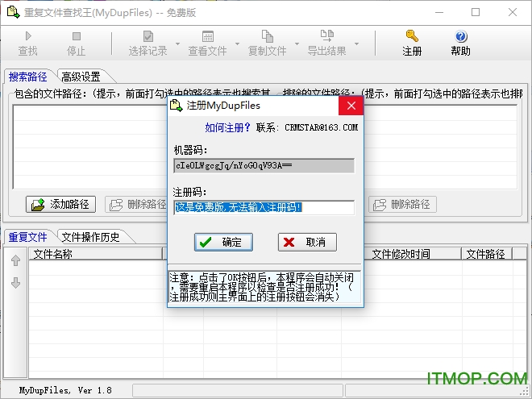This screenshot has height=399, width=532.
Task: Expand the 查看文件 dropdown arrow
Action: click(x=237, y=44)
